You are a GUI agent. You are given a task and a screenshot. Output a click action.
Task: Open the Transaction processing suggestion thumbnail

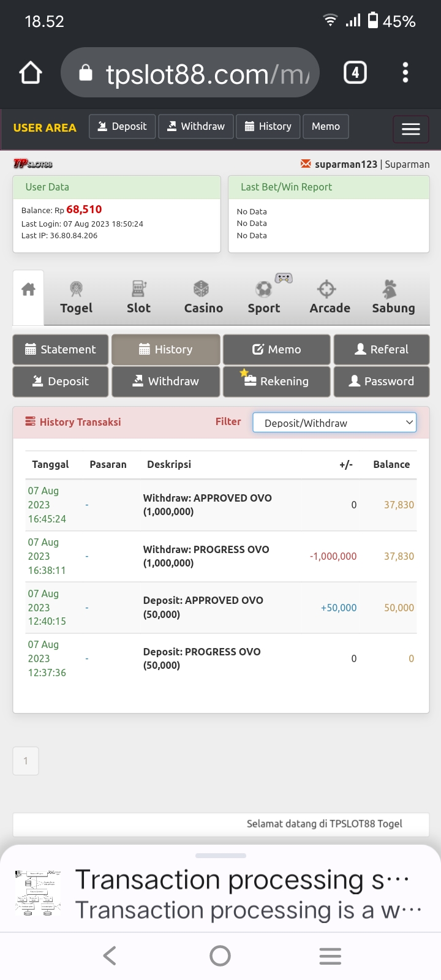(38, 893)
